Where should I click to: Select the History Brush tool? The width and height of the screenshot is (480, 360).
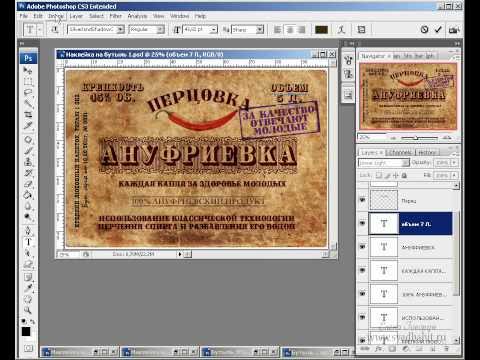pos(28,173)
